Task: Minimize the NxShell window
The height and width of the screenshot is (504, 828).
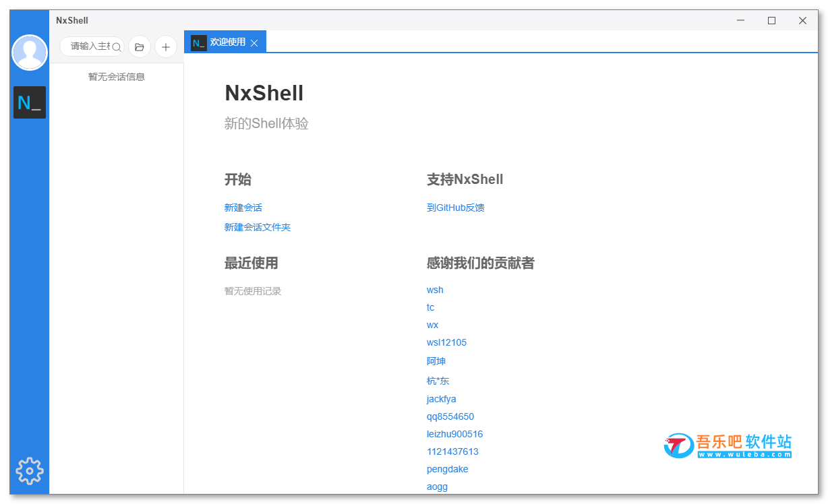Action: (x=741, y=20)
